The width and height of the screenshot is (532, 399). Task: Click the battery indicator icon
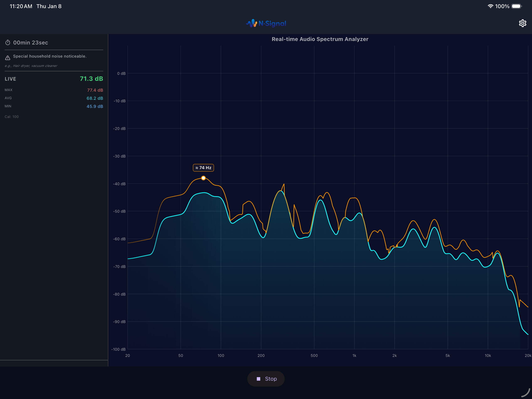coord(516,6)
